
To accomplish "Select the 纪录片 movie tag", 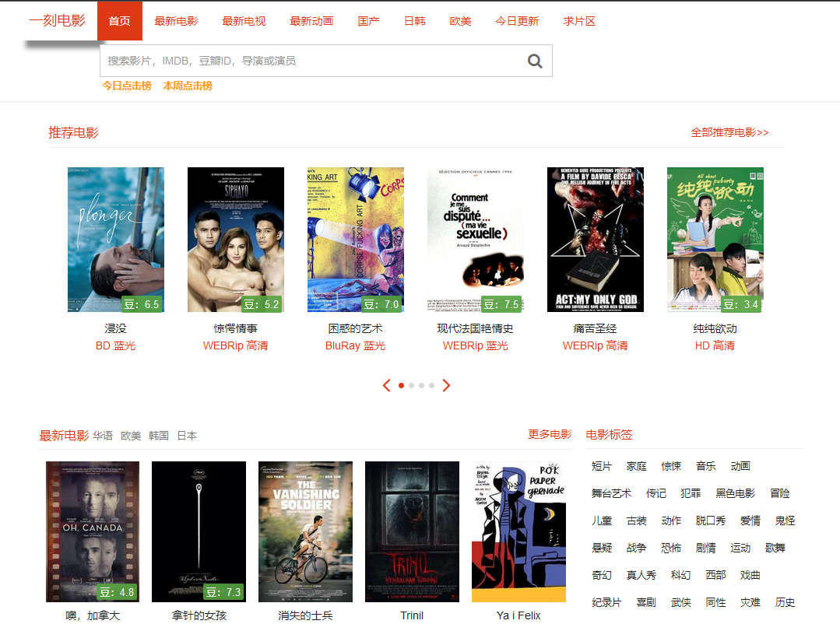I will pos(606,603).
